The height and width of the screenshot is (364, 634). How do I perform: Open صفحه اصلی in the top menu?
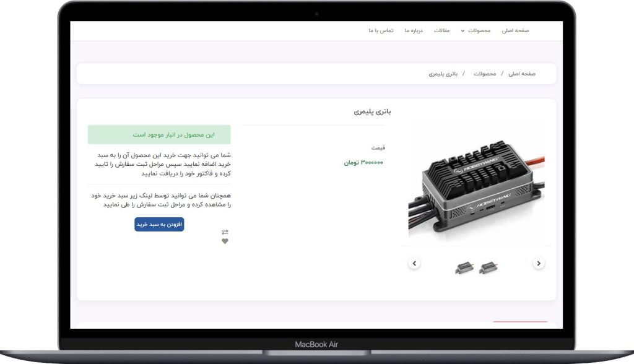click(515, 31)
